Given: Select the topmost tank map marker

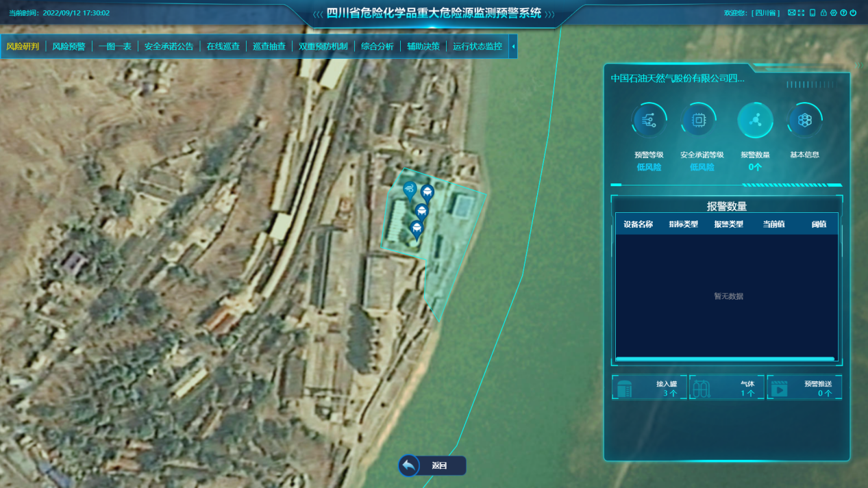Looking at the screenshot, I should click(427, 194).
